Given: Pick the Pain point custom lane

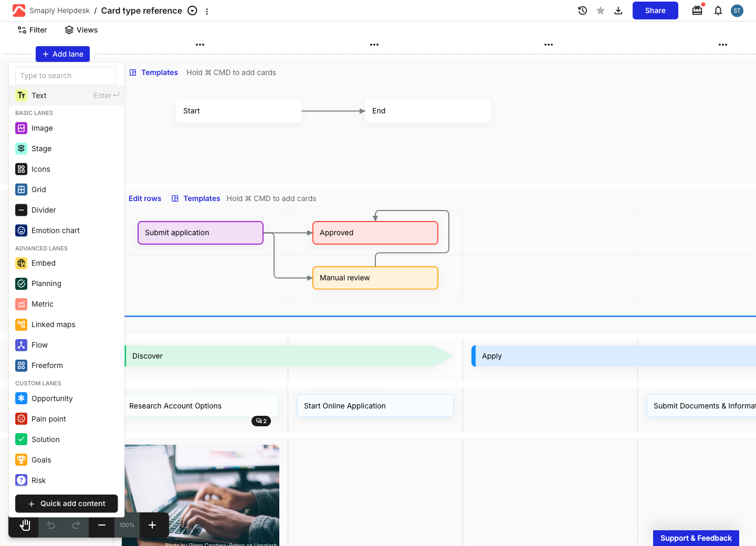Looking at the screenshot, I should tap(67, 419).
